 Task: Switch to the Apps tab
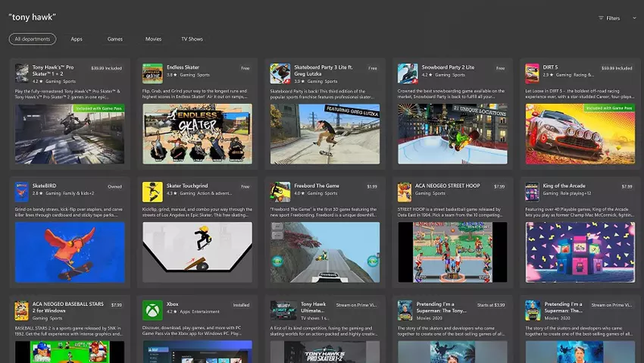pyautogui.click(x=77, y=39)
